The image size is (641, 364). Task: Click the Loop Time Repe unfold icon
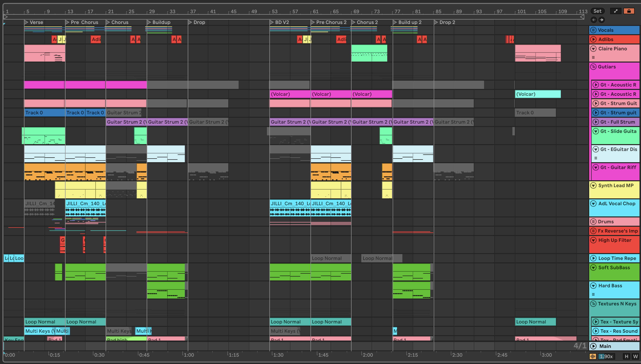(593, 258)
